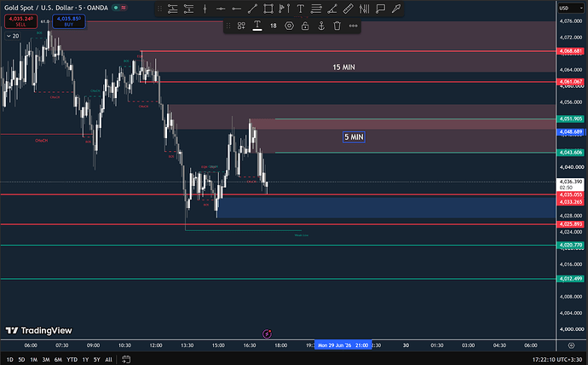The height and width of the screenshot is (365, 588).
Task: Click the 4,020.770 green price label
Action: 570,245
